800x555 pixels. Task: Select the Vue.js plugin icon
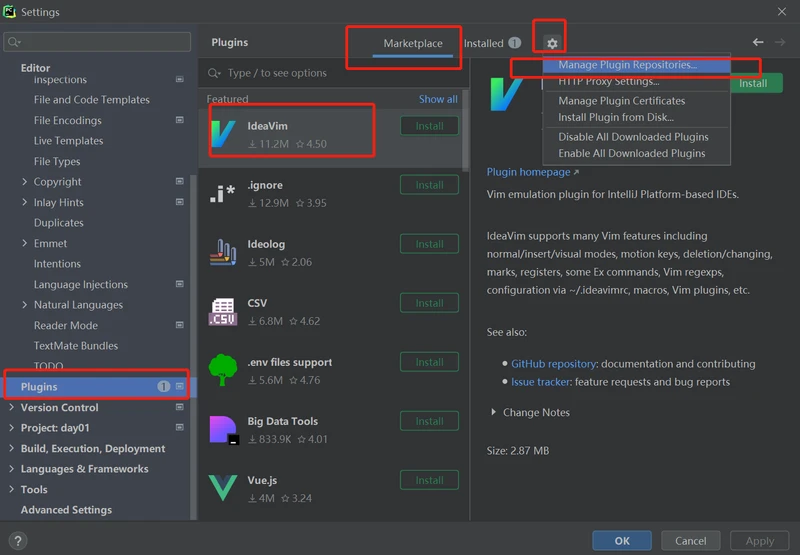[x=222, y=488]
